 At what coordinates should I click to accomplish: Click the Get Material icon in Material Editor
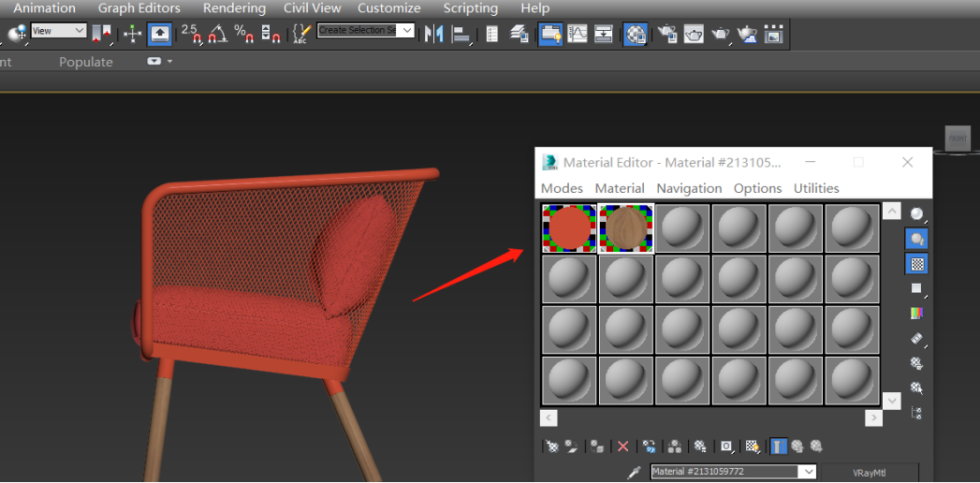(x=552, y=447)
